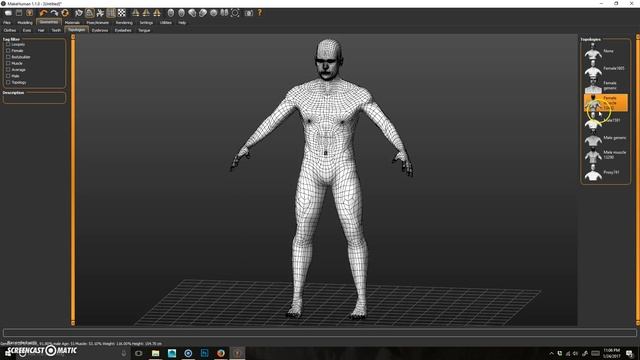
Task: Open Firefox from the taskbar
Action: (221, 353)
